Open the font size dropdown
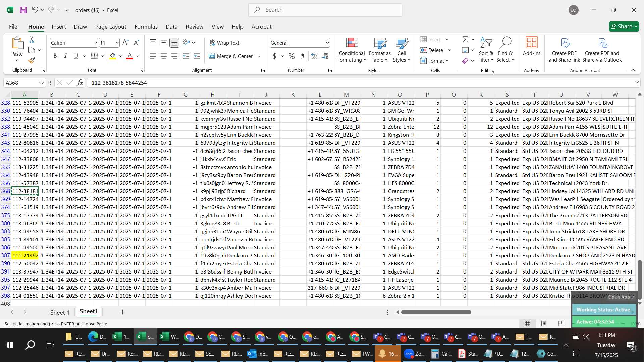 point(117,43)
